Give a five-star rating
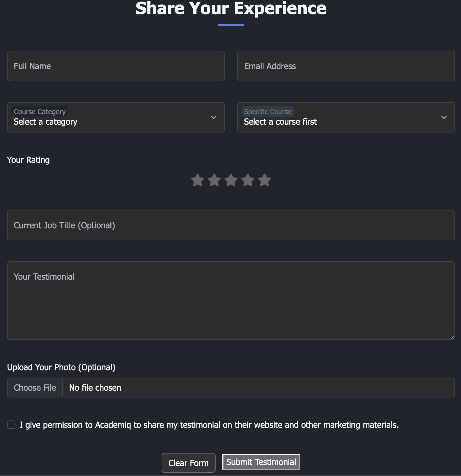Viewport: 461px width, 476px height. pyautogui.click(x=265, y=180)
